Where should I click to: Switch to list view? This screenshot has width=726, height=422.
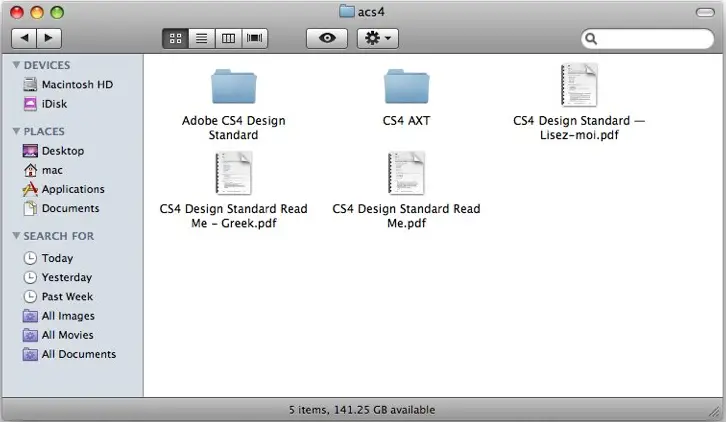[201, 38]
